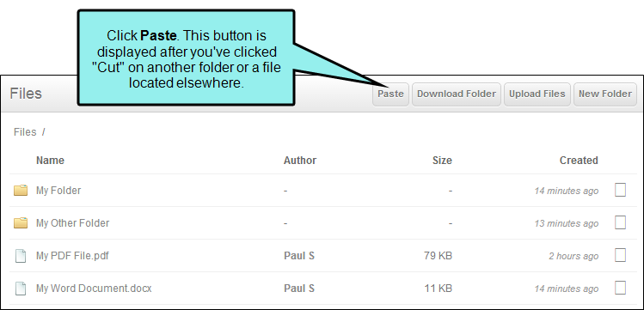Open My Other Folder by its name
The height and width of the screenshot is (310, 644).
coord(73,223)
